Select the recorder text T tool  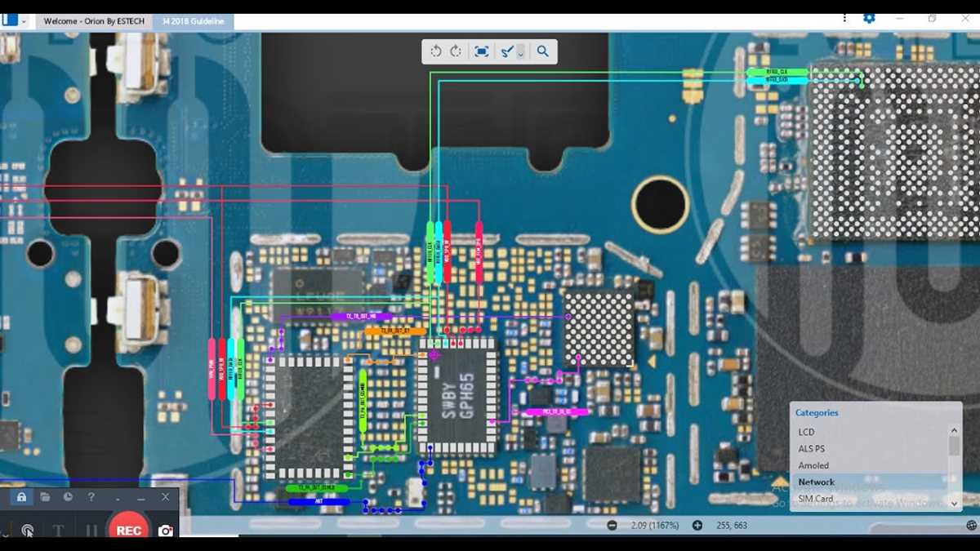[x=58, y=531]
